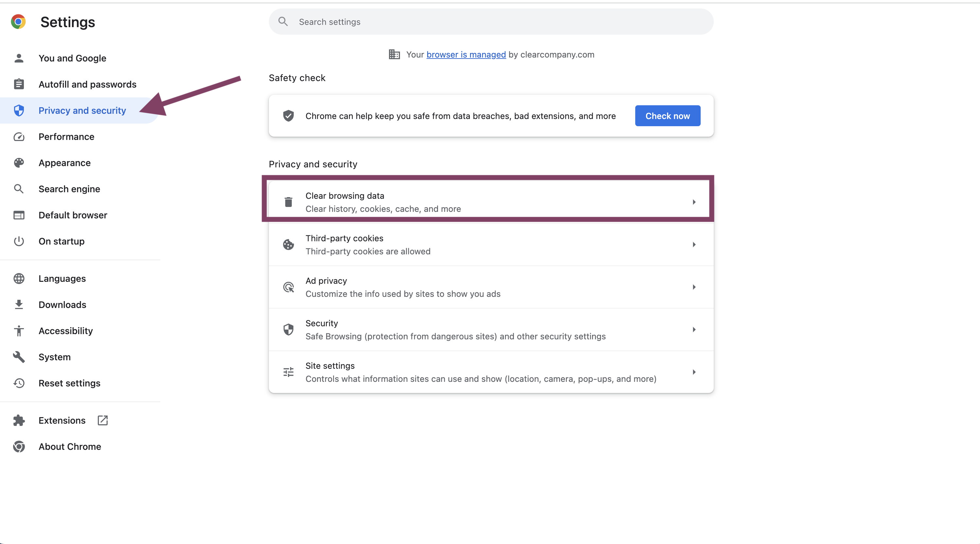Click the globe icon for Languages
This screenshot has width=980, height=544.
pyautogui.click(x=19, y=279)
